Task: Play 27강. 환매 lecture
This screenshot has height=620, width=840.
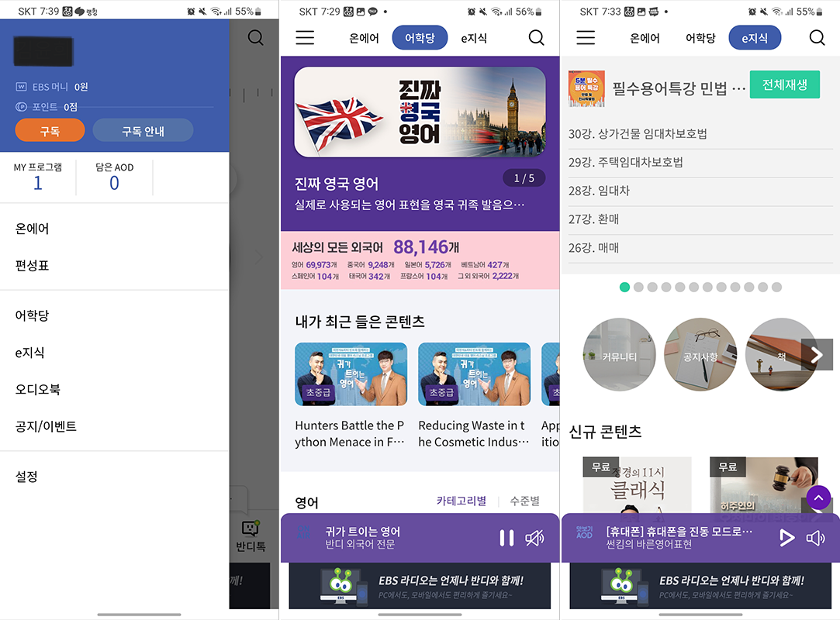Action: [x=700, y=219]
